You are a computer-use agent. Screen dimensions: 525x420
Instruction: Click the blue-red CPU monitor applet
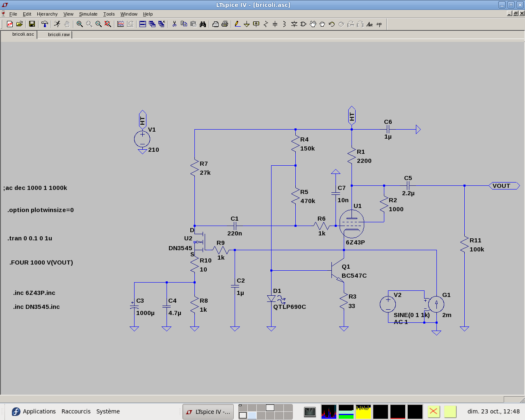point(329,412)
